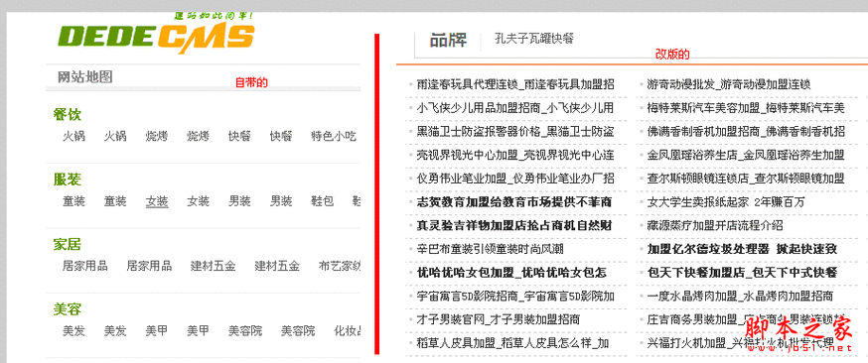Click the underlined 女装 link
This screenshot has height=363, width=868.
coord(157,201)
